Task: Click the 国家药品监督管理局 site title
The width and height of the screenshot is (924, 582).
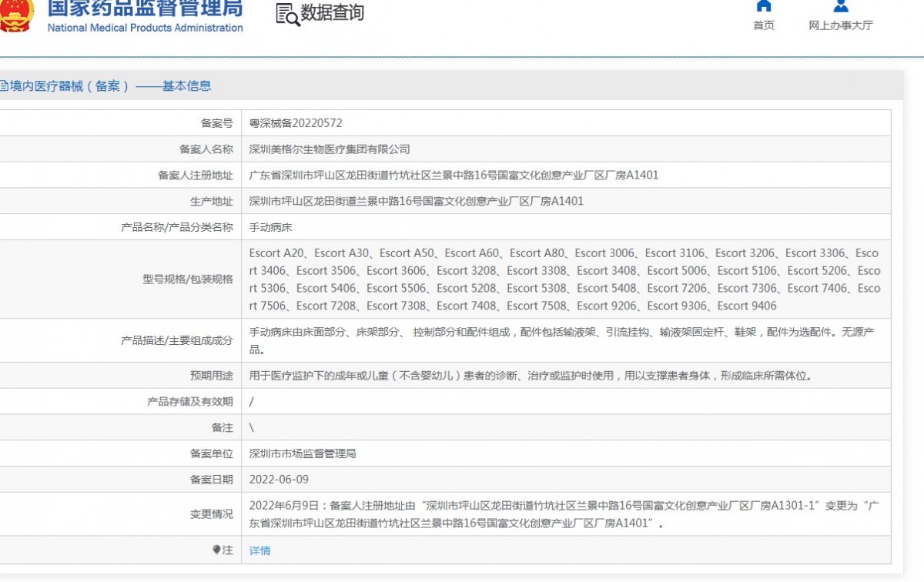Action: [x=145, y=8]
